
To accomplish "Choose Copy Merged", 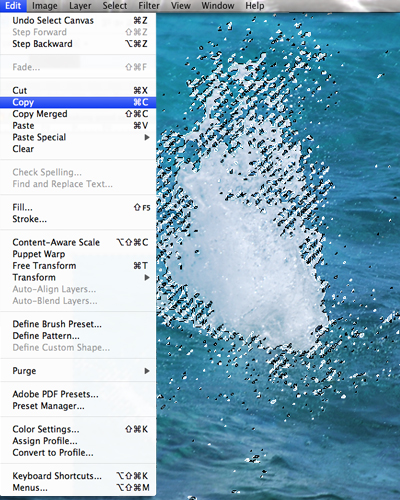I will (78, 114).
